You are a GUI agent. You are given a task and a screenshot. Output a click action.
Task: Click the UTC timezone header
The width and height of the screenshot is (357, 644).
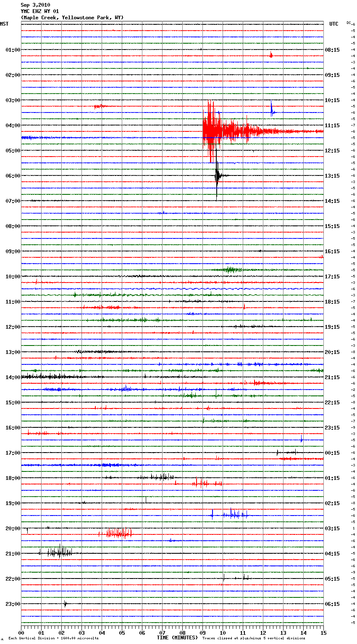(x=333, y=24)
